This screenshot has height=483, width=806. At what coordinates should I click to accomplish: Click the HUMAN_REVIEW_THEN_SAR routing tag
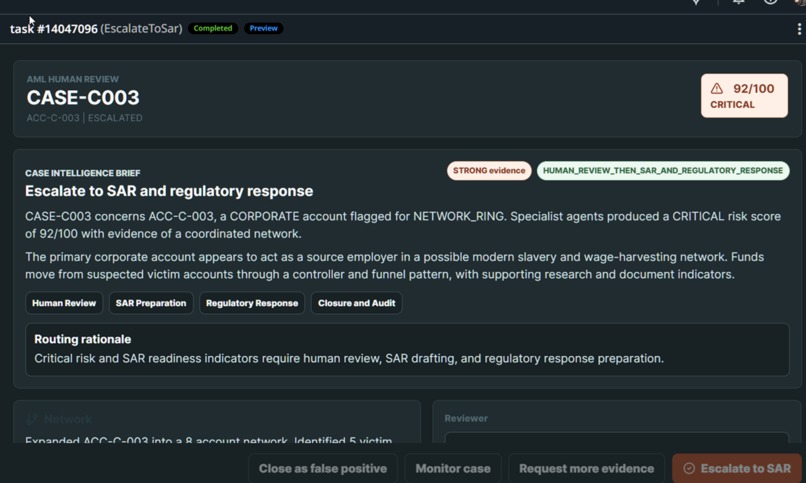point(663,171)
